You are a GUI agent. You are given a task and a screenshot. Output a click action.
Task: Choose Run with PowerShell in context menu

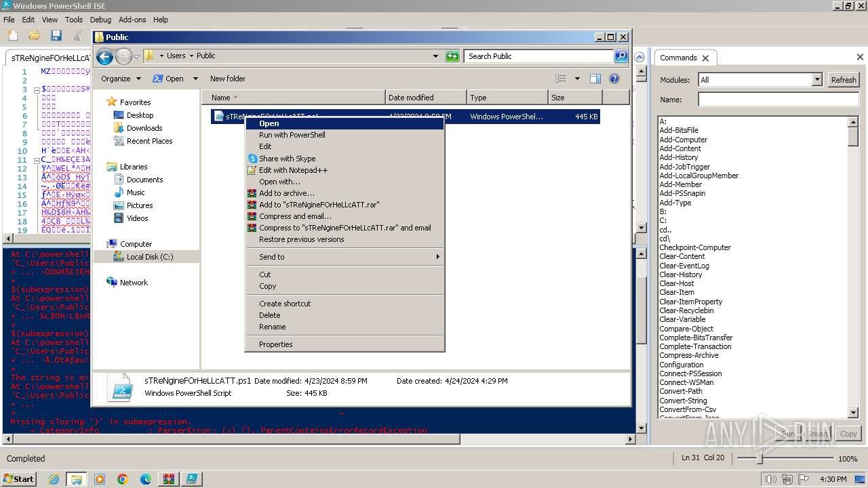(344, 135)
